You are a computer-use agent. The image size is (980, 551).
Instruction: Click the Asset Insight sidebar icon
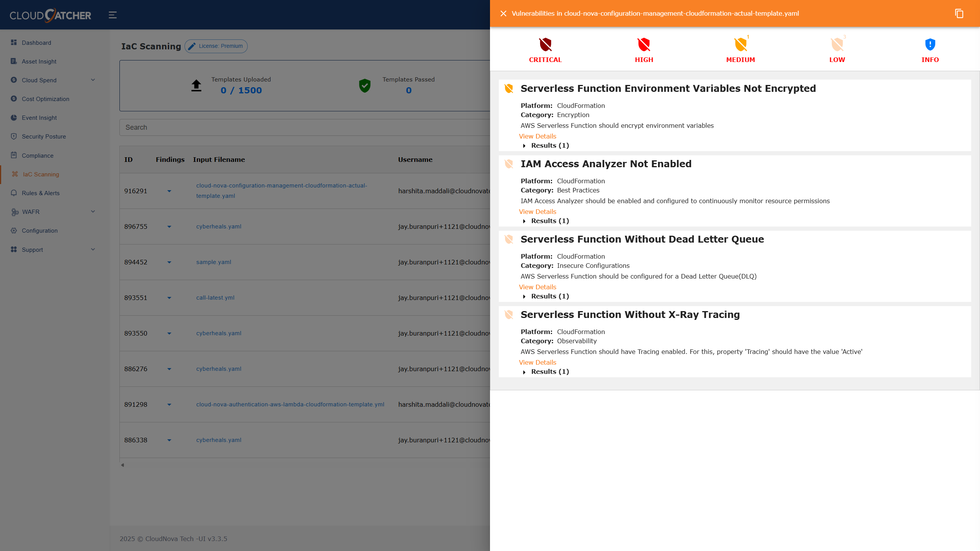point(14,61)
